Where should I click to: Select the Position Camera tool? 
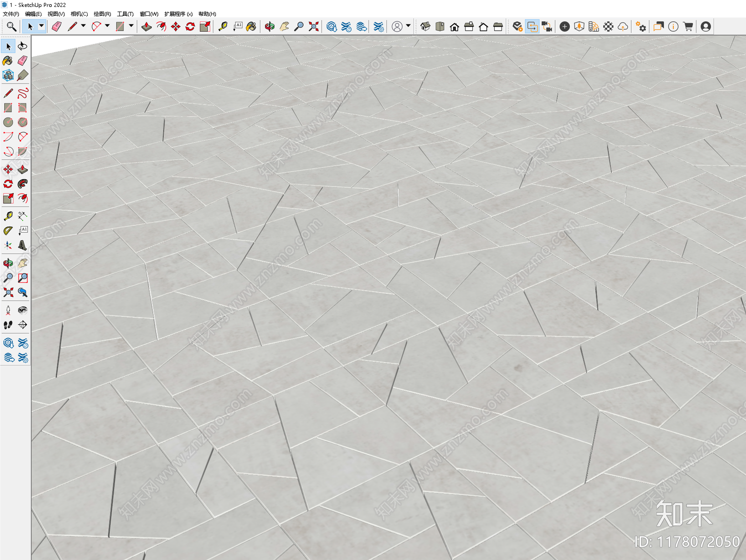pyautogui.click(x=8, y=310)
